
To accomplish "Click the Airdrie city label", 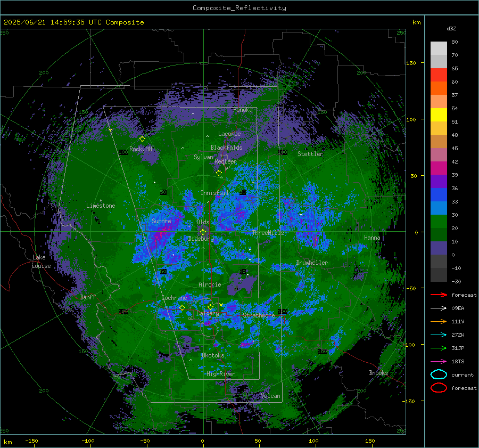I will point(210,284).
